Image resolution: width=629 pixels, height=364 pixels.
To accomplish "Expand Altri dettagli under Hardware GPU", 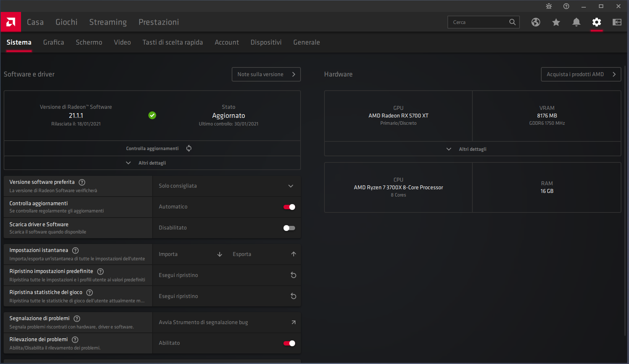I will [472, 149].
